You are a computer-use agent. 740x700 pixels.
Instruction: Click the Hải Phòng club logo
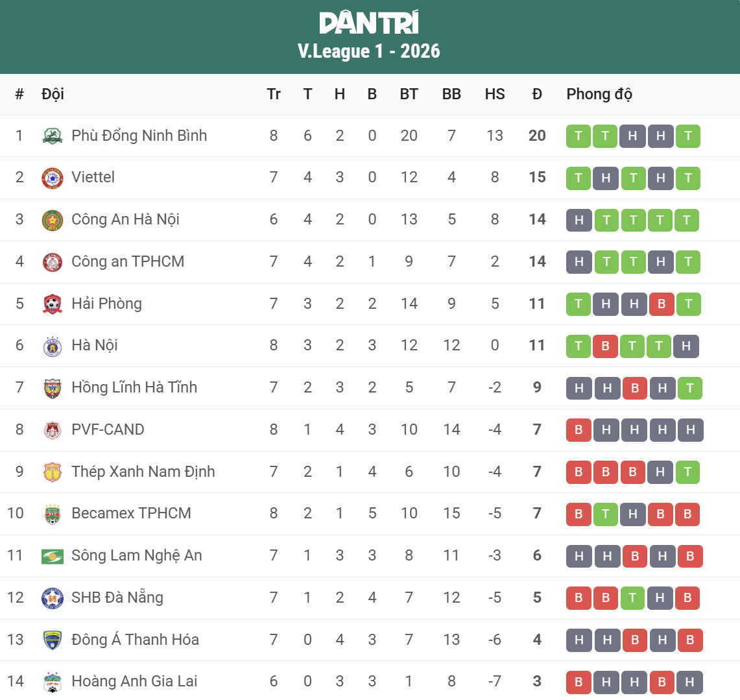point(53,304)
